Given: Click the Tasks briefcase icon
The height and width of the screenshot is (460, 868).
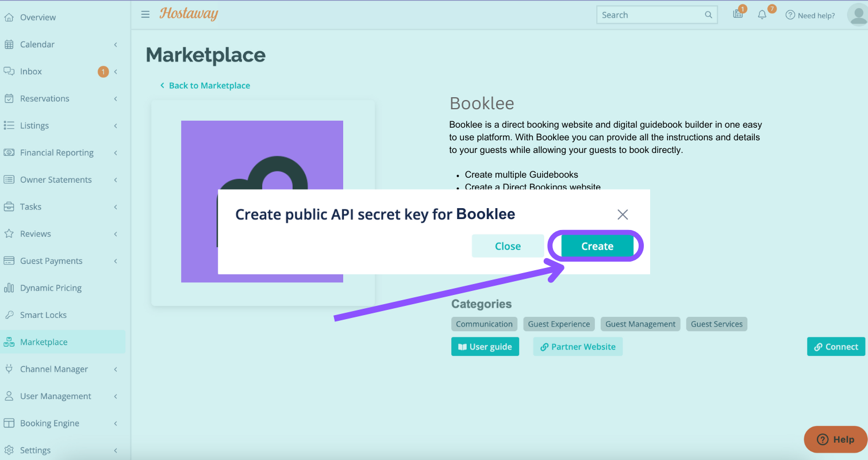Looking at the screenshot, I should tap(9, 206).
